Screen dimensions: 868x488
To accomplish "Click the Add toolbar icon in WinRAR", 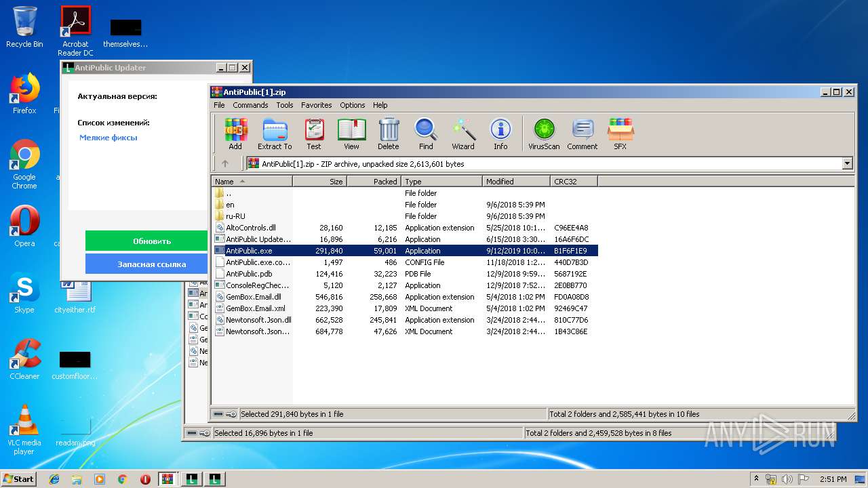I will point(235,134).
